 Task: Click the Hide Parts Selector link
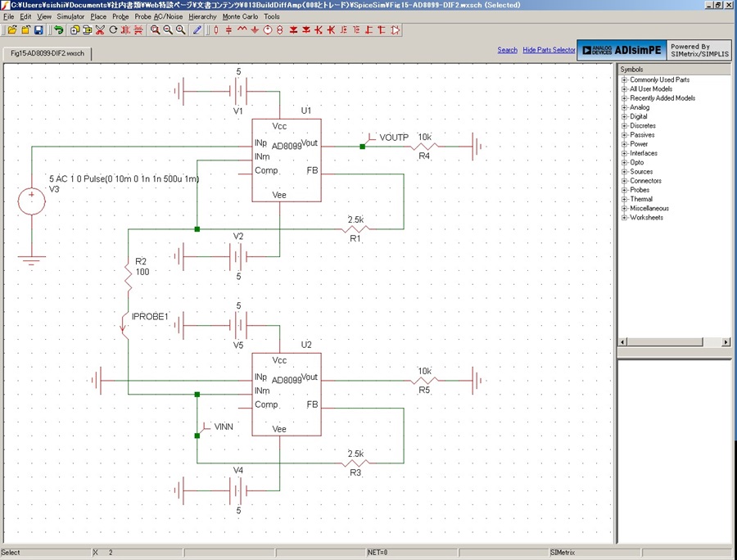coord(549,50)
